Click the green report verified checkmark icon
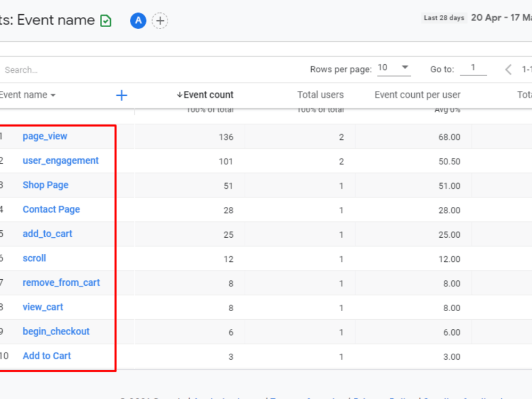The width and height of the screenshot is (532, 399). [106, 21]
